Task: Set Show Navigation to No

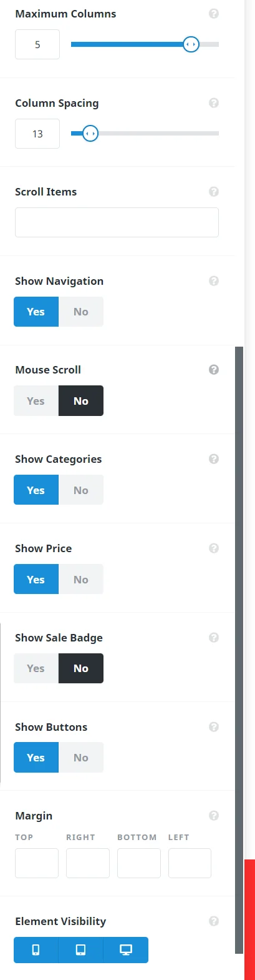Action: pyautogui.click(x=81, y=312)
